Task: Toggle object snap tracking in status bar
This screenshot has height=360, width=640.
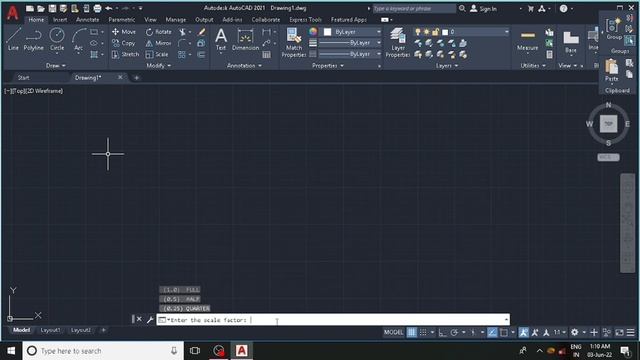Action: (x=492, y=333)
